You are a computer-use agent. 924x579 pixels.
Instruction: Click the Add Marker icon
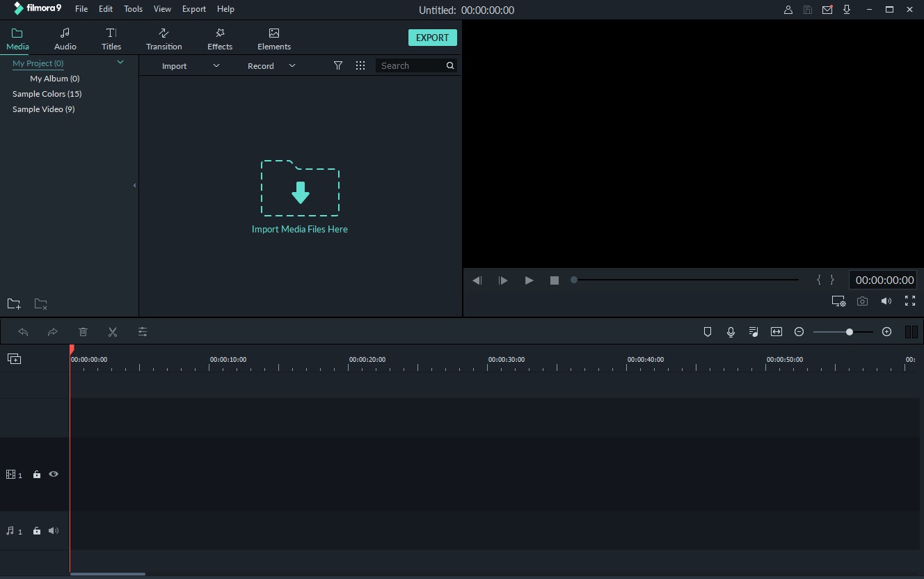pyautogui.click(x=708, y=332)
